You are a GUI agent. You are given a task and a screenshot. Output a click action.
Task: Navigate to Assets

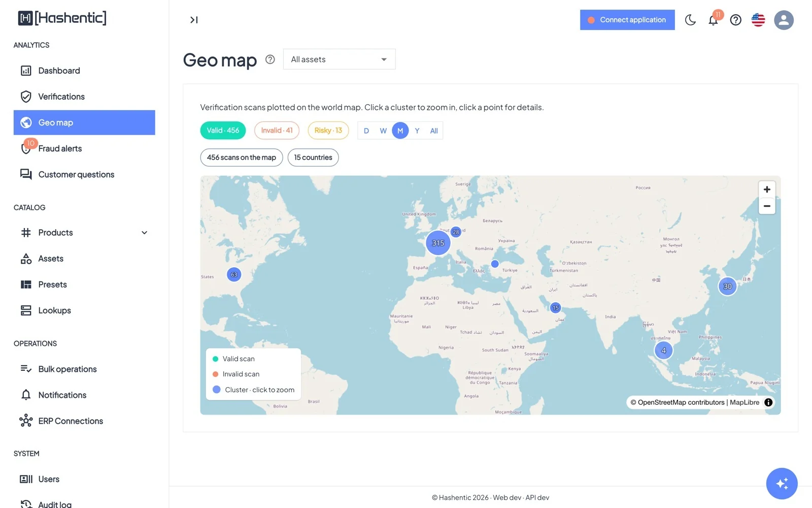84,259
